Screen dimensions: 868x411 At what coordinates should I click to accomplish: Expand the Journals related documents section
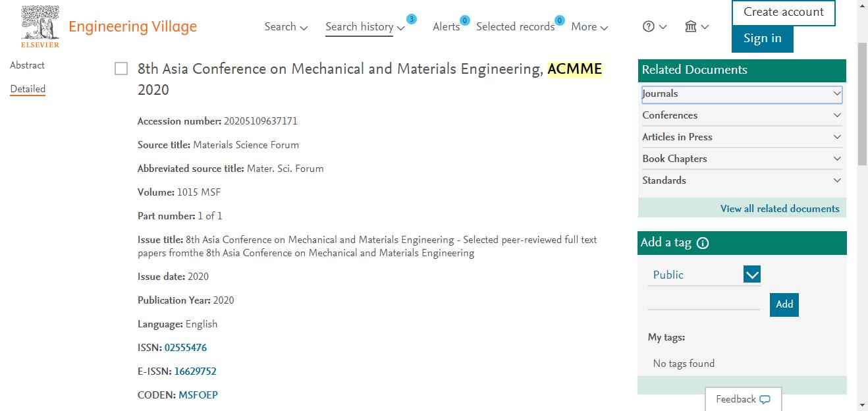click(742, 94)
